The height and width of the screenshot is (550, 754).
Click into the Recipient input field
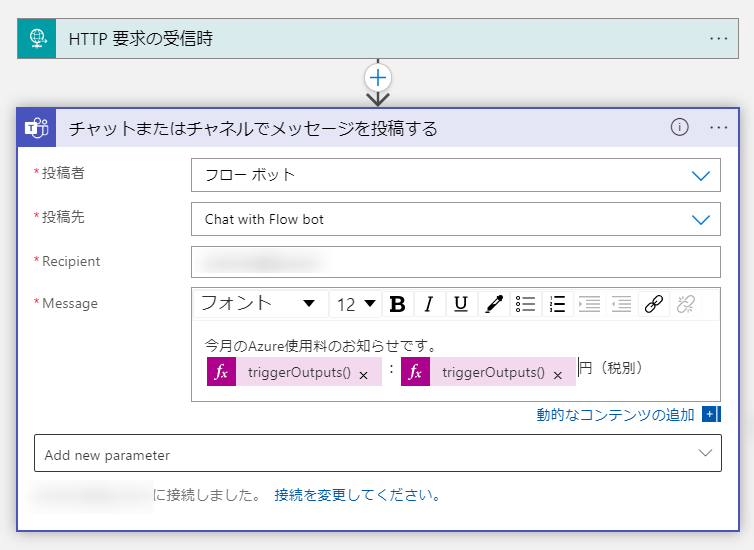(455, 262)
